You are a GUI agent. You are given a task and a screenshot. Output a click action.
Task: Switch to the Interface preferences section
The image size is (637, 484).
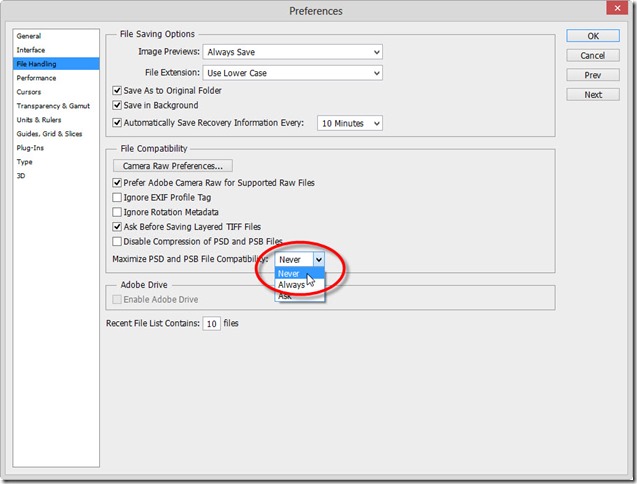tap(31, 50)
